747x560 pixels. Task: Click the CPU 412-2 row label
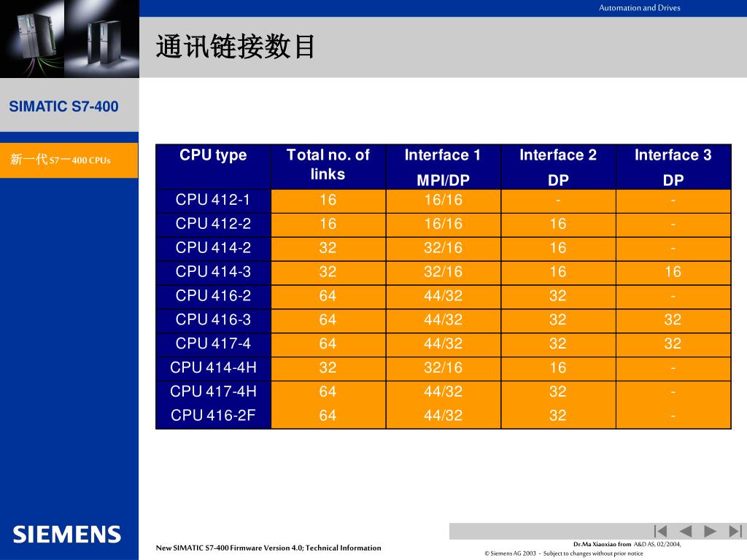coord(214,224)
